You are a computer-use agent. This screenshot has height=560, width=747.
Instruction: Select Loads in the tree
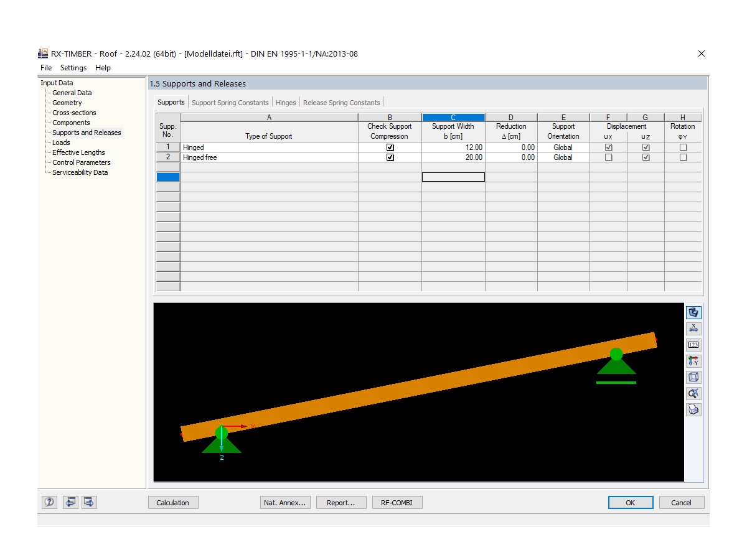[61, 142]
